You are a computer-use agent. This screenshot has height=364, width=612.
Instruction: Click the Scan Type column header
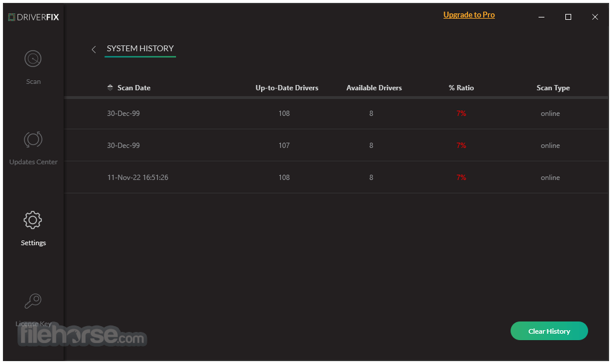tap(553, 88)
